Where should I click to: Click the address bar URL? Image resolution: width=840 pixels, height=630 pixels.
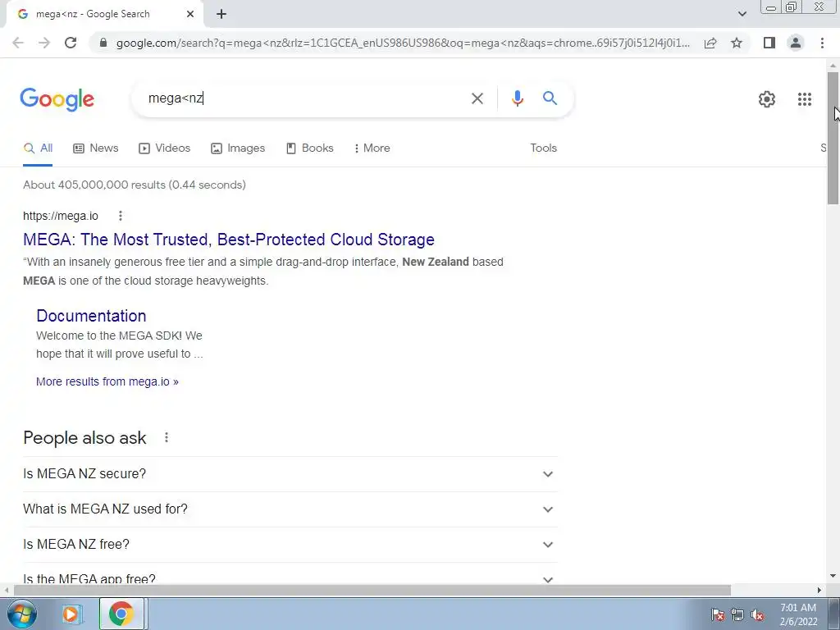coord(403,43)
